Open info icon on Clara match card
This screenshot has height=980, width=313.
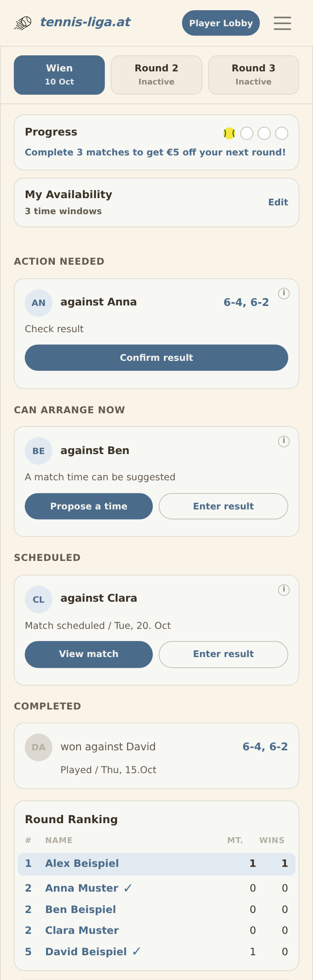[x=284, y=590]
